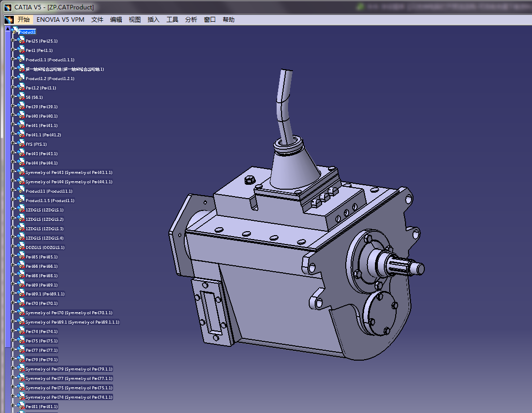This screenshot has width=532, height=413.
Task: Click the Part41.1 (Part41.2) node icon
Action: point(21,134)
